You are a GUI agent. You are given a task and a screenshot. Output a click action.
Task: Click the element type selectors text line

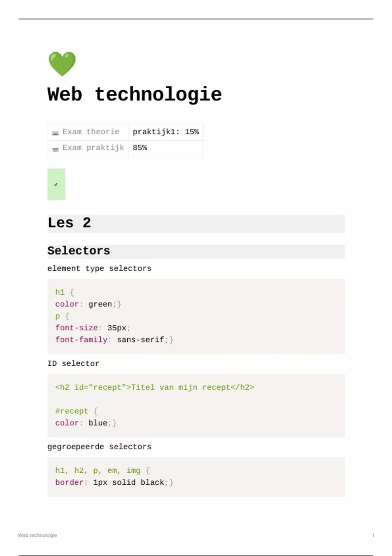click(x=99, y=269)
